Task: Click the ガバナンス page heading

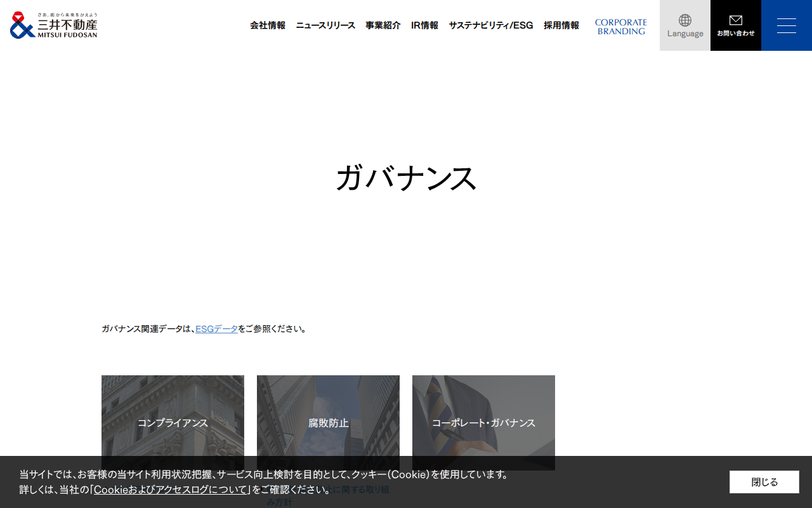Action: click(x=406, y=178)
